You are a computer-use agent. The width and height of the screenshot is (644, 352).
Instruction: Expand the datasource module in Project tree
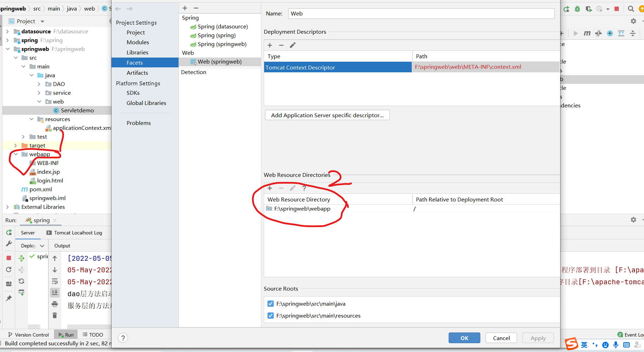click(x=7, y=32)
